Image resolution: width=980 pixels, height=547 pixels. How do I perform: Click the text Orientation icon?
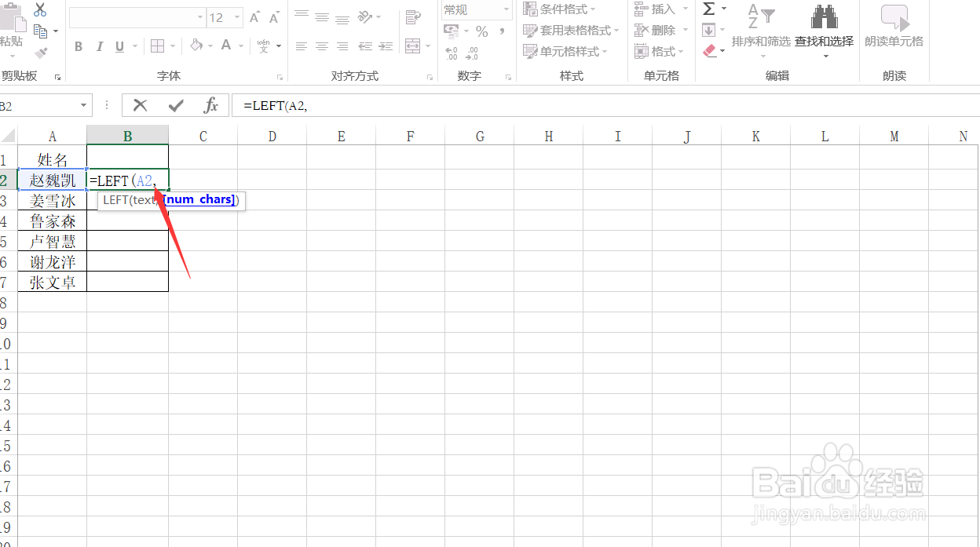(x=365, y=16)
